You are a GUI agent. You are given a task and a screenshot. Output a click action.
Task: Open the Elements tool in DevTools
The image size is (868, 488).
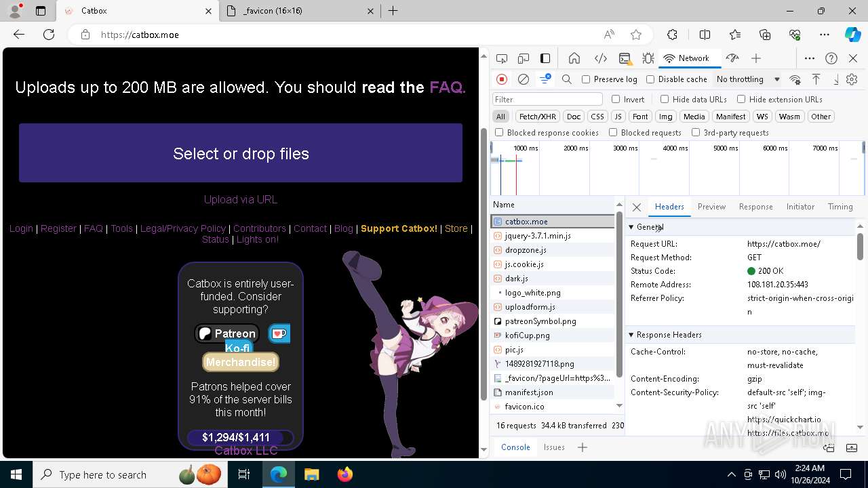[600, 58]
